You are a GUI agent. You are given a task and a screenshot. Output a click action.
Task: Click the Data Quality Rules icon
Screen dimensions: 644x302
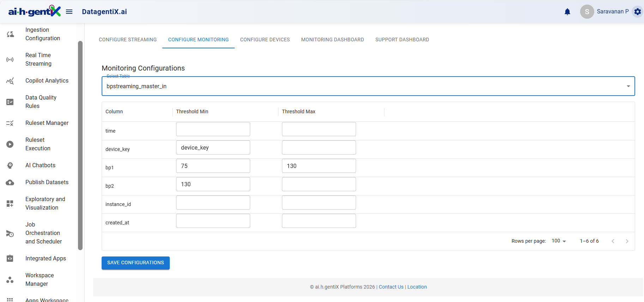pos(10,102)
